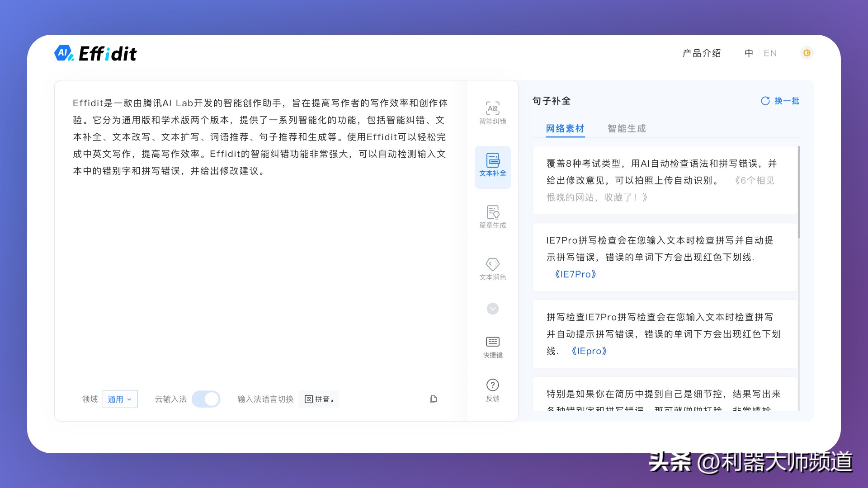Click the orange theme icon in header
868x488 pixels.
click(807, 53)
